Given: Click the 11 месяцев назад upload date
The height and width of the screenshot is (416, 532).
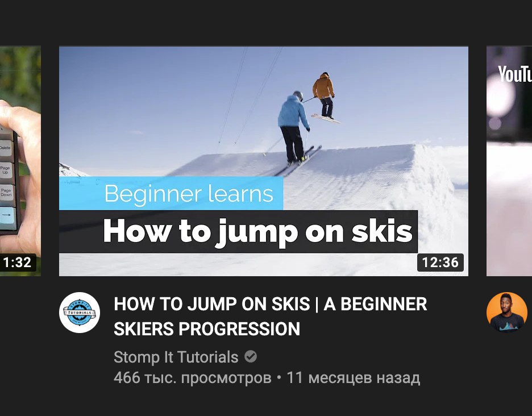Looking at the screenshot, I should (353, 378).
